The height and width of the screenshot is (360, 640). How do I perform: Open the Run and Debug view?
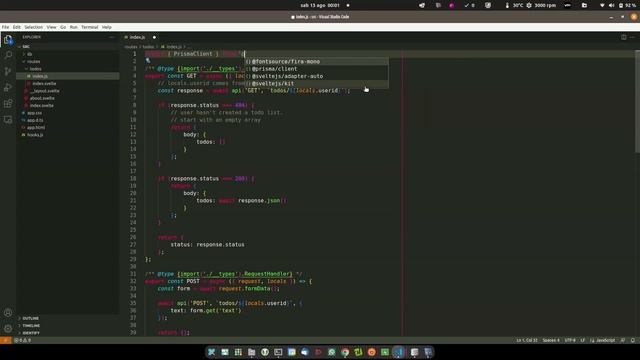tap(8, 87)
